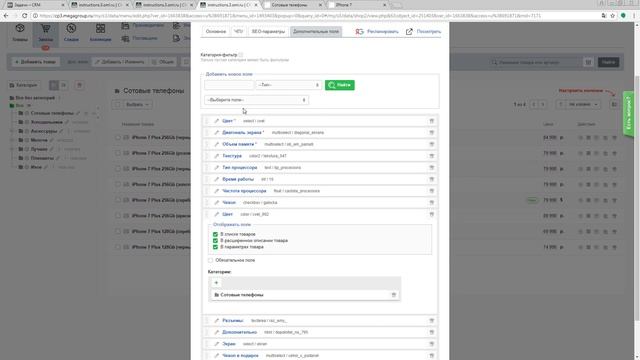Delete the Объем памяти field via trash icon
The width and height of the screenshot is (640, 360).
431,144
